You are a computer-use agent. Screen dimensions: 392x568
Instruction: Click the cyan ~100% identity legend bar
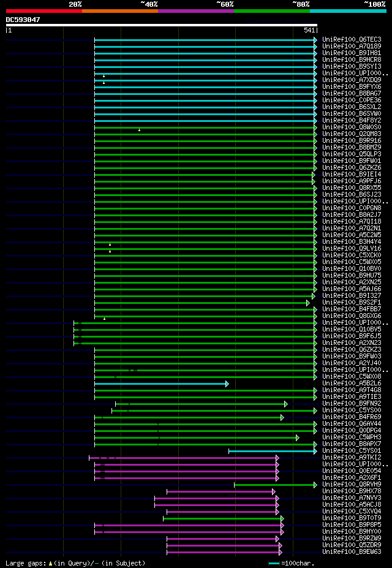348,11
